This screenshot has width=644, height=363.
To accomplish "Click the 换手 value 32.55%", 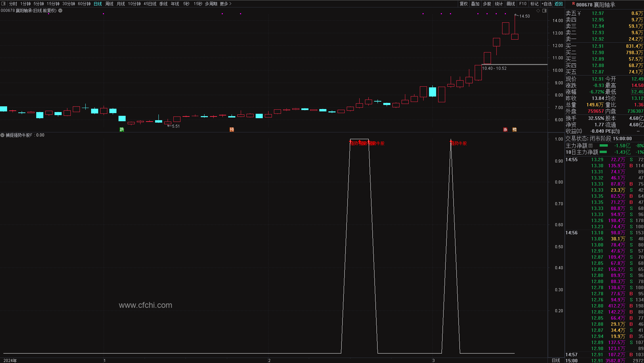I will [596, 118].
